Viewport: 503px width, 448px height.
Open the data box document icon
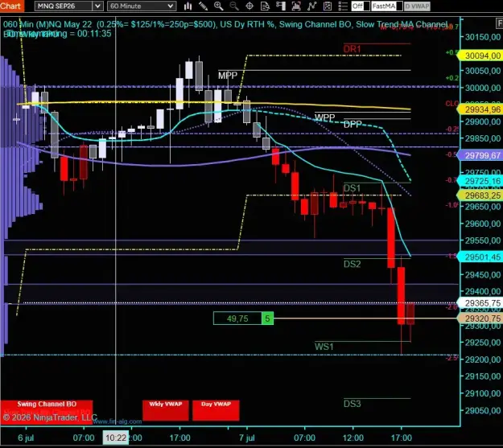point(265,6)
